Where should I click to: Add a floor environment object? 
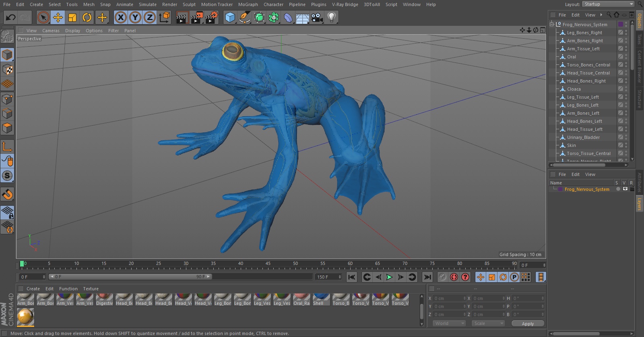tap(303, 17)
